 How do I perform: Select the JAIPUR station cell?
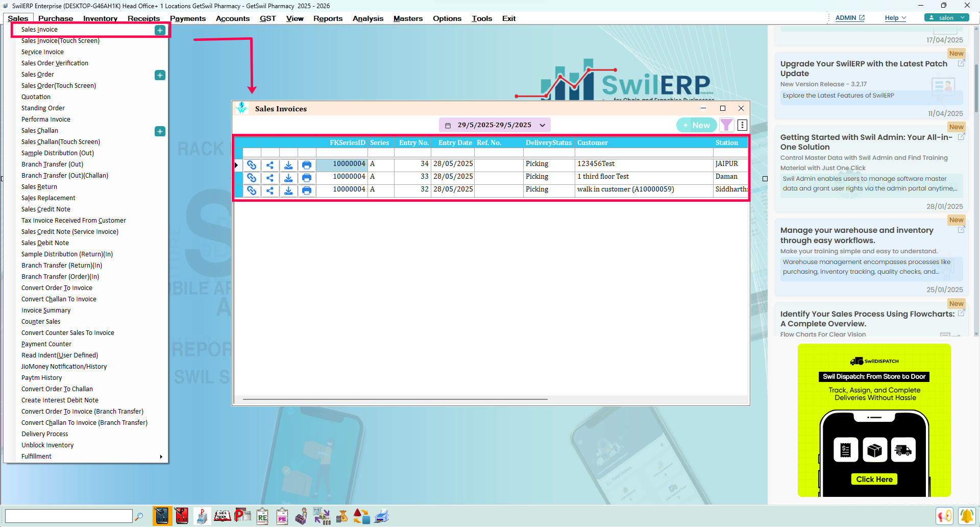(x=730, y=164)
